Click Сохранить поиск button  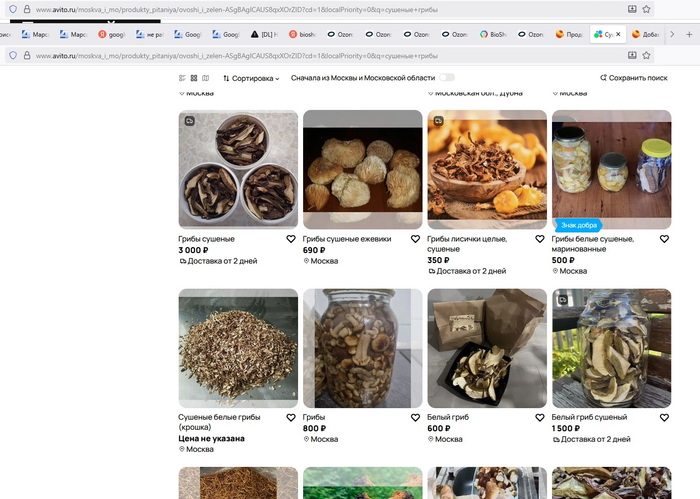[633, 78]
